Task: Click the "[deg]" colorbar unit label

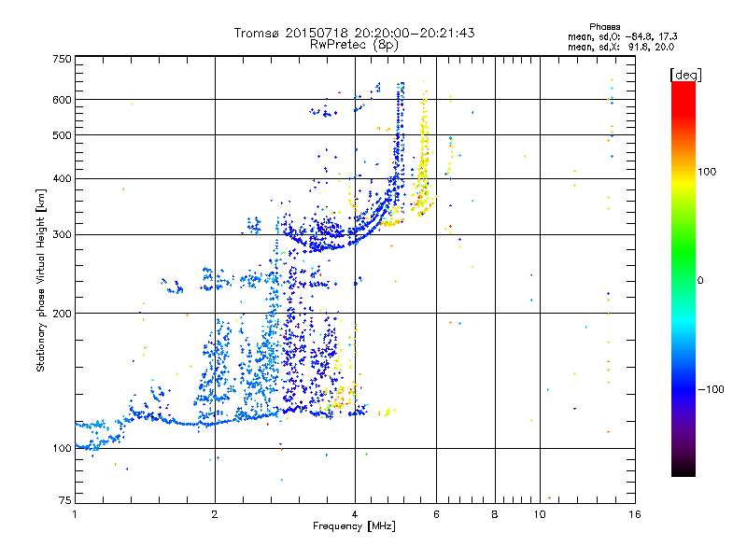Action: [x=685, y=75]
